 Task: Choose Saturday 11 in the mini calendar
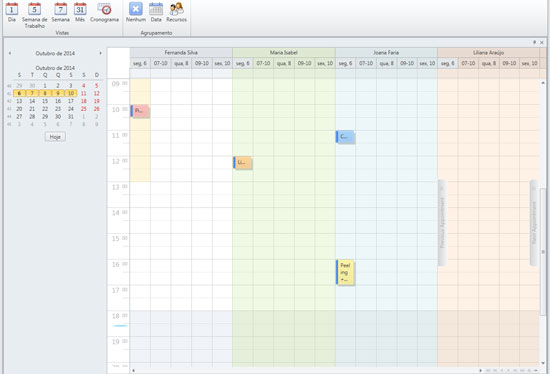point(83,93)
